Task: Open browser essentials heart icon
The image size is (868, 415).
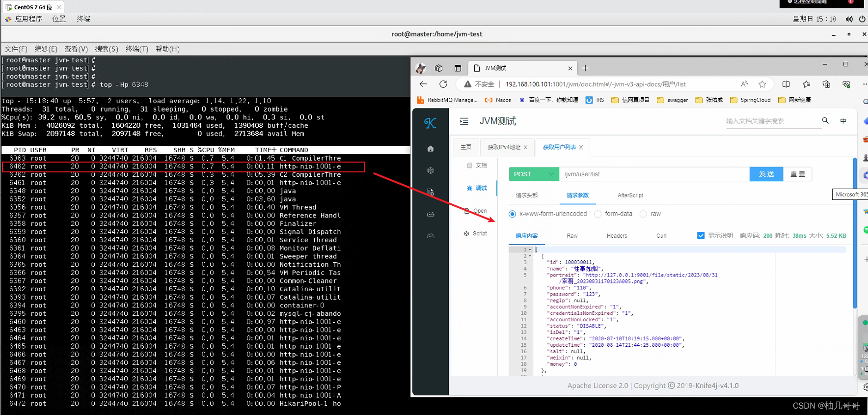Action: pos(846,84)
